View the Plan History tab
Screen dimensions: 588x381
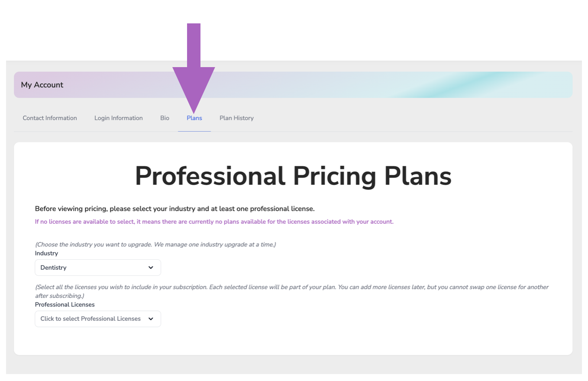point(236,118)
